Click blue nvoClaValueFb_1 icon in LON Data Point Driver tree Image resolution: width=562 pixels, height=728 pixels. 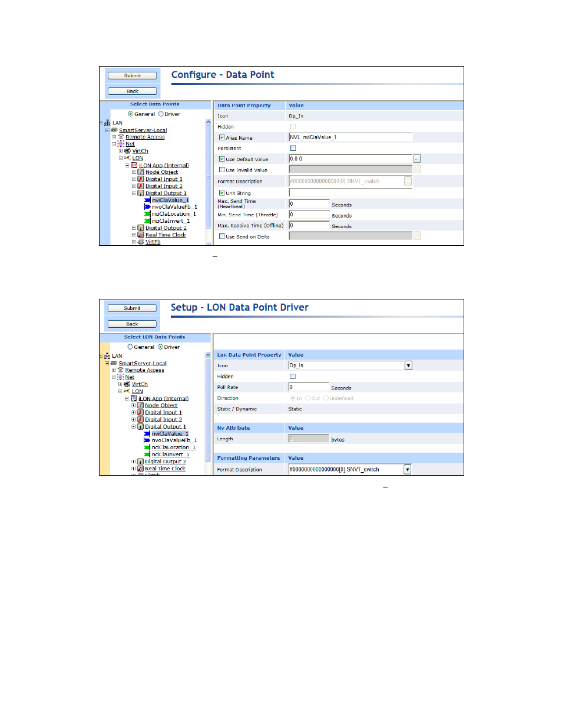click(x=147, y=440)
